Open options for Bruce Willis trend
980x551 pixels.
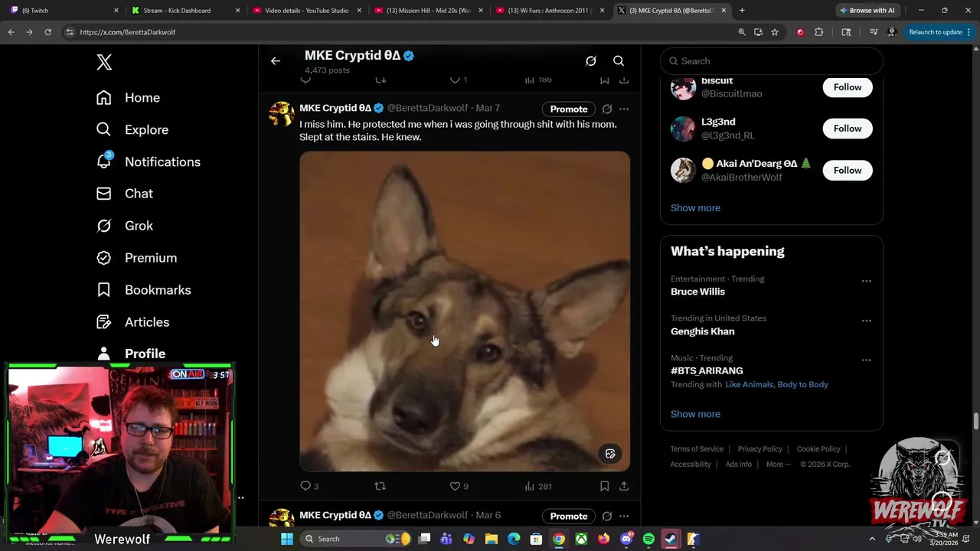[866, 281]
